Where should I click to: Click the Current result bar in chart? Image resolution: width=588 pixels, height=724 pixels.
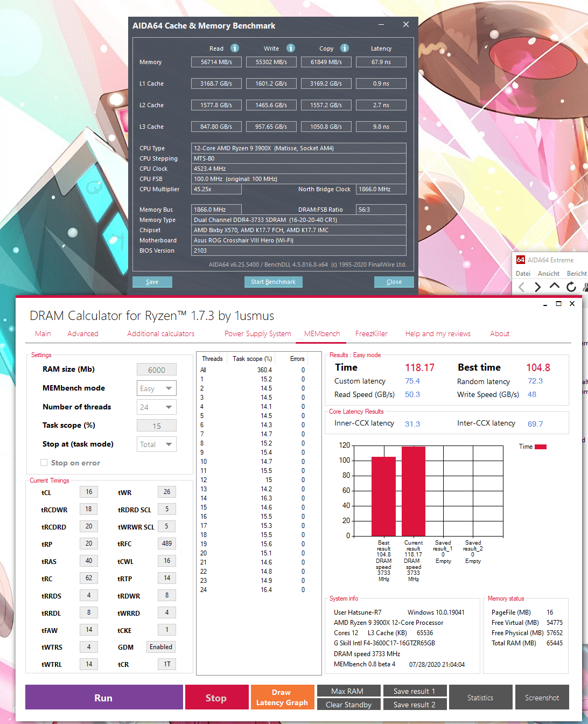click(x=414, y=491)
